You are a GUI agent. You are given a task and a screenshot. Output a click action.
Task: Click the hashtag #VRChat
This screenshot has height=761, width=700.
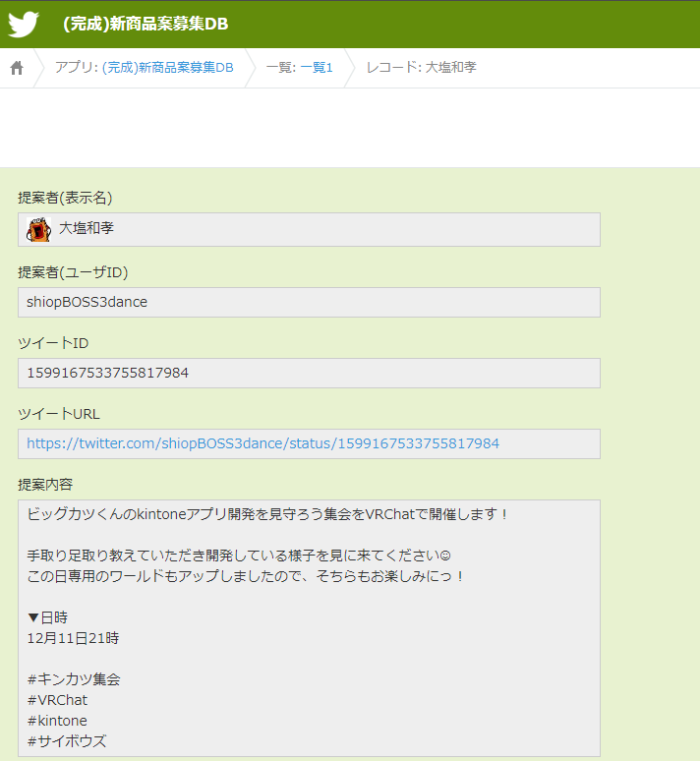(57, 700)
